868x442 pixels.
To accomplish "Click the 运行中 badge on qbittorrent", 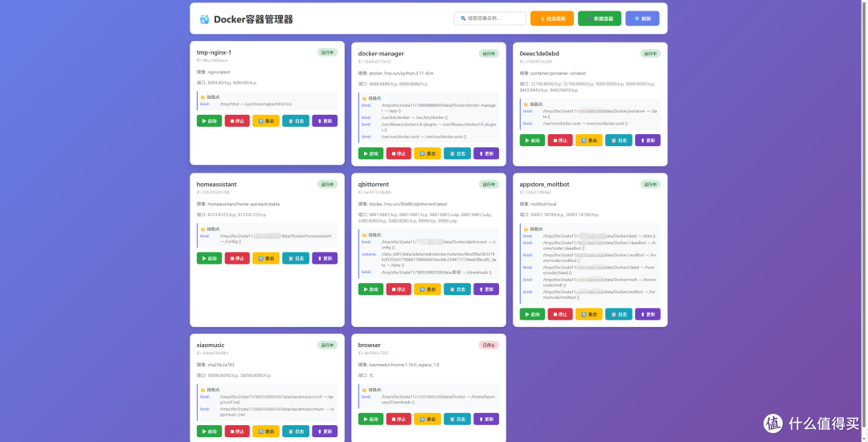I will coord(489,184).
